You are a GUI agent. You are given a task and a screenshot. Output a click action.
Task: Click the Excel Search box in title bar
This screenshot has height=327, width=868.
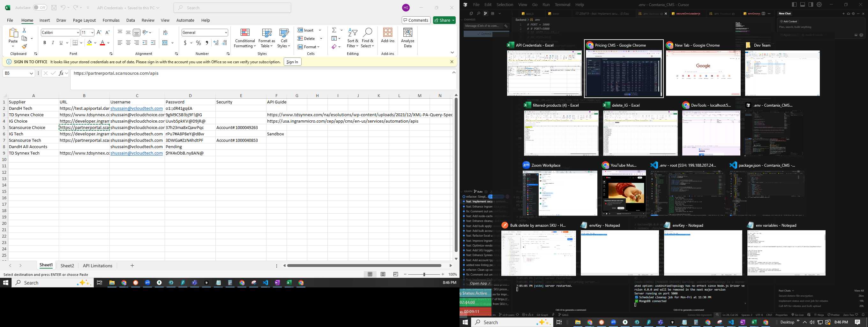[232, 7]
